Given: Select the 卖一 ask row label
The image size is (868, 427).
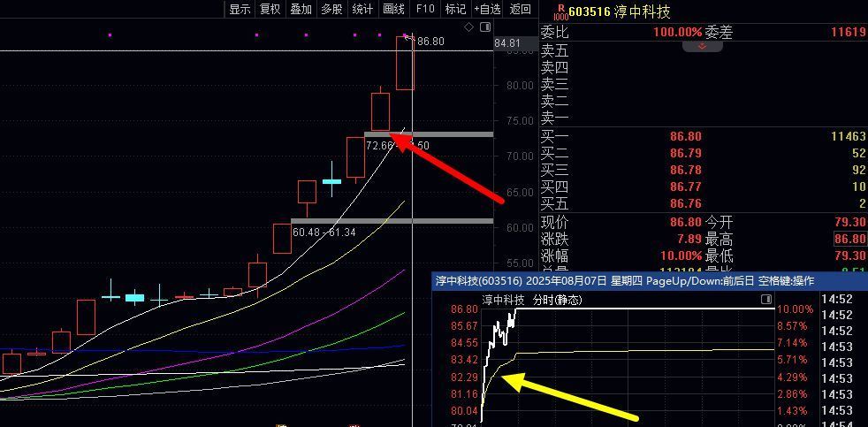Looking at the screenshot, I should [555, 118].
